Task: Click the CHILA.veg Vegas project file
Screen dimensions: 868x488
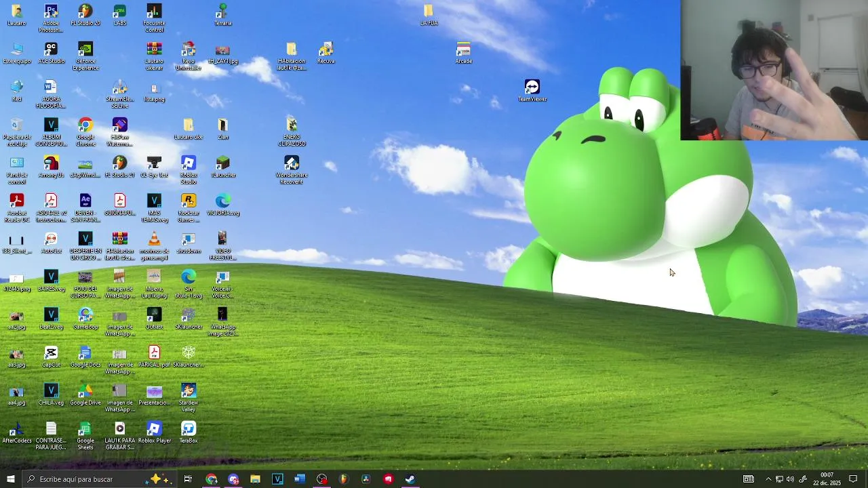Action: [x=51, y=394]
